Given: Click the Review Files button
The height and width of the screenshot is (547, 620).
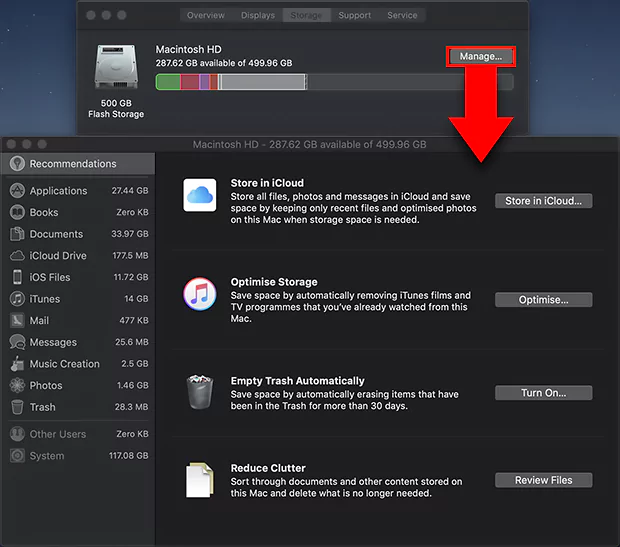Looking at the screenshot, I should pos(544,480).
